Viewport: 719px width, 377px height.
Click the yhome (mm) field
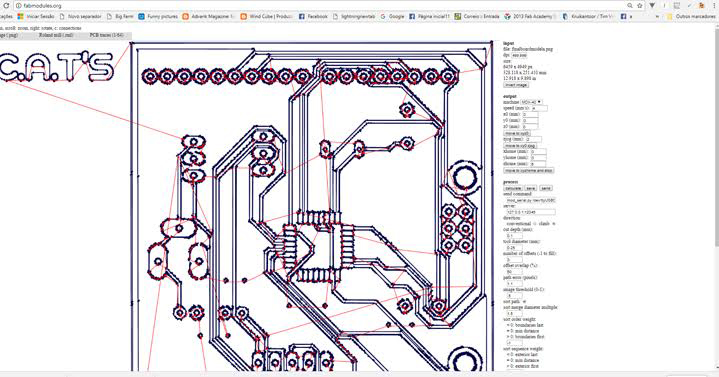pyautogui.click(x=538, y=157)
